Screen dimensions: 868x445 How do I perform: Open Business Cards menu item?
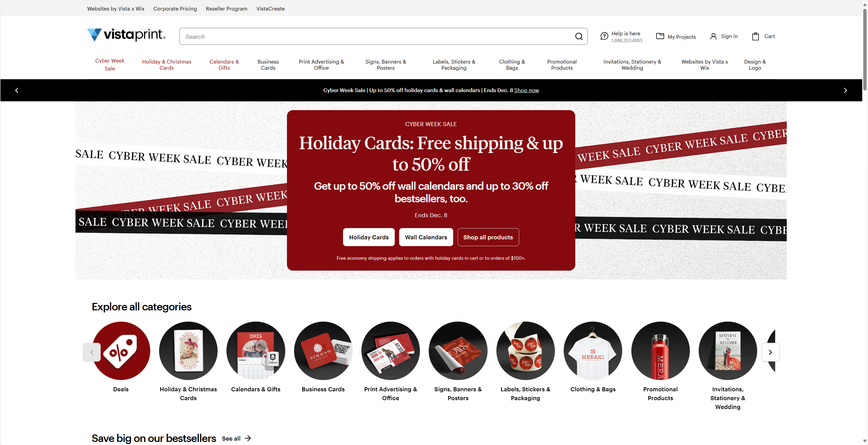(x=268, y=65)
